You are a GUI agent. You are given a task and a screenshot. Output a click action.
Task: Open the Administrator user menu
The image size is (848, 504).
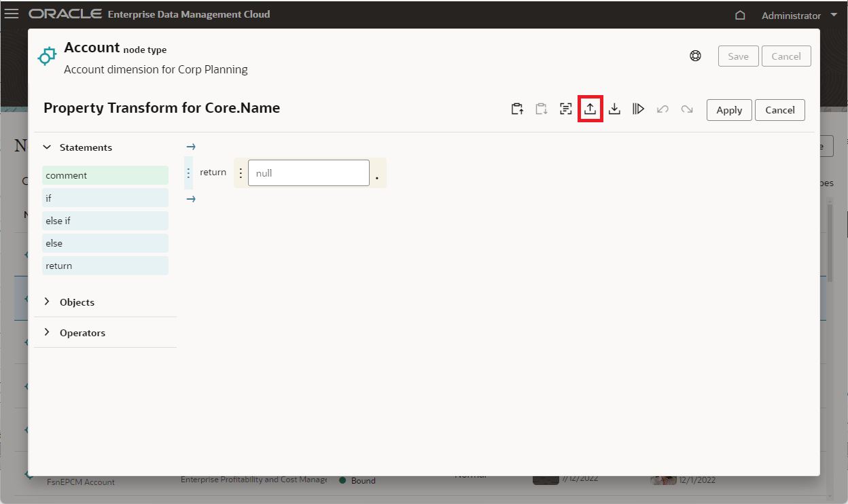800,15
